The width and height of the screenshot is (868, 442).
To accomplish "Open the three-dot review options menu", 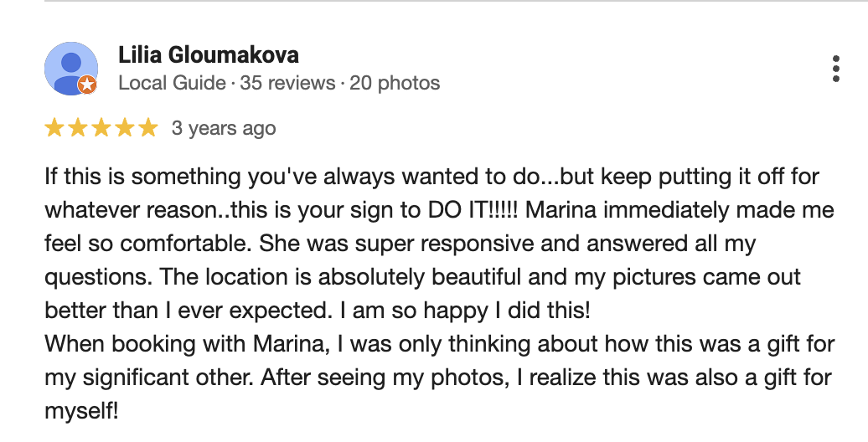I will point(836,69).
